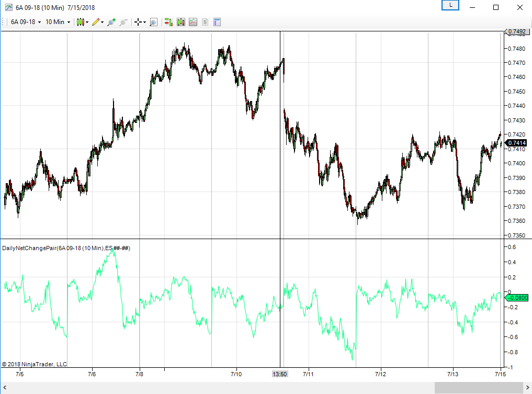This screenshot has height=394, width=532.
Task: Click the candlestick chart style icon
Action: pyautogui.click(x=80, y=22)
